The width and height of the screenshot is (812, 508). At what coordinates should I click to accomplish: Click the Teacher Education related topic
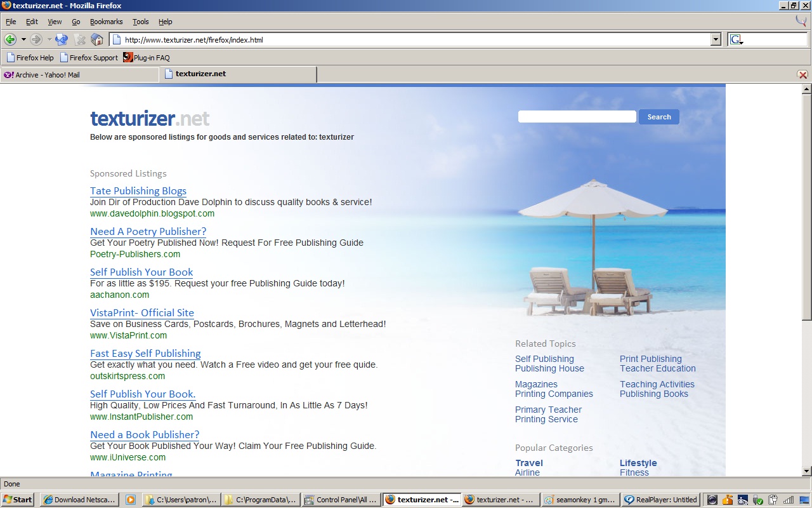click(658, 368)
